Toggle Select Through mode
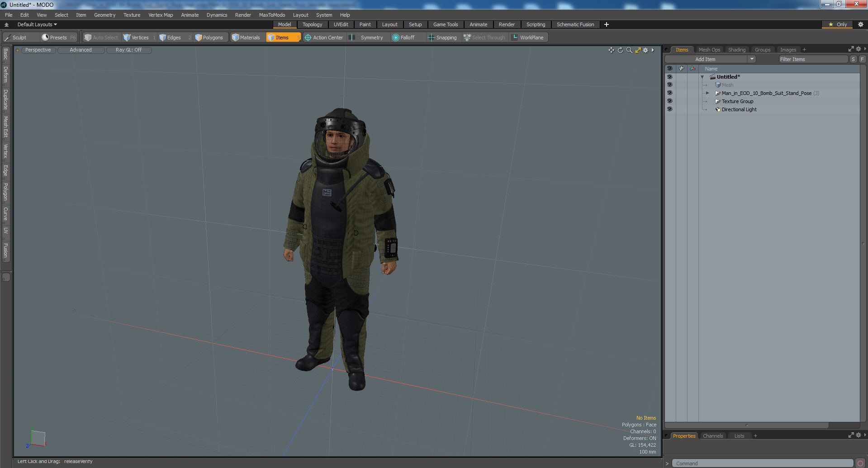This screenshot has width=868, height=468. click(x=484, y=38)
